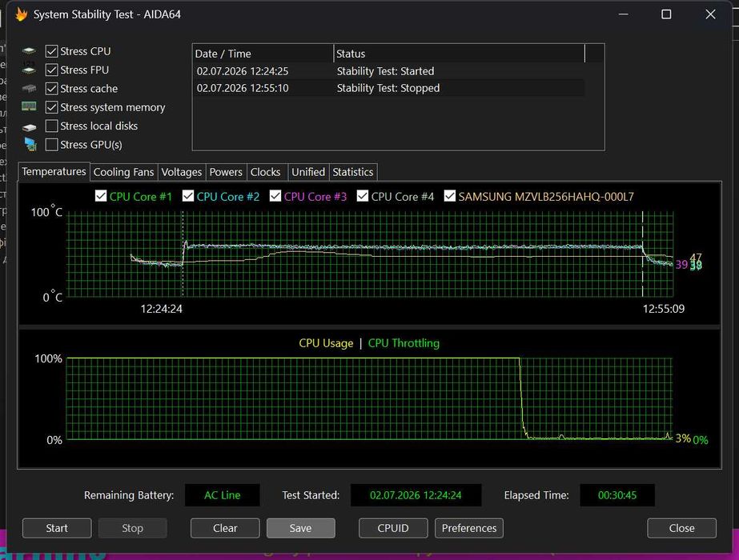This screenshot has height=560, width=739.
Task: Click the AIDA64 flame icon in title bar
Action: click(x=21, y=14)
